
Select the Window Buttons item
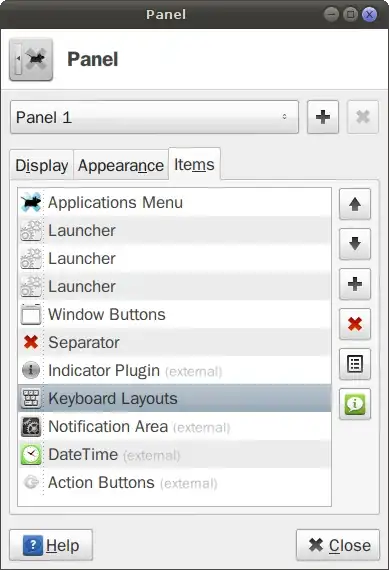click(175, 314)
